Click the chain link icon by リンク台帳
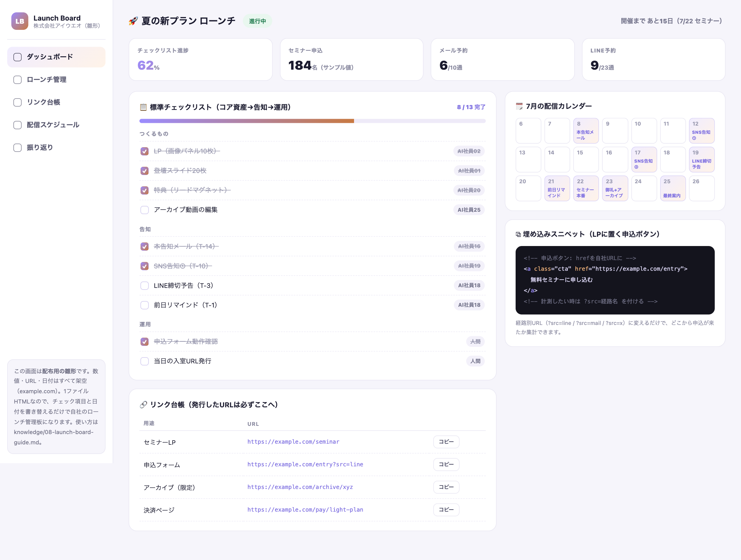This screenshot has height=560, width=741. pyautogui.click(x=143, y=405)
